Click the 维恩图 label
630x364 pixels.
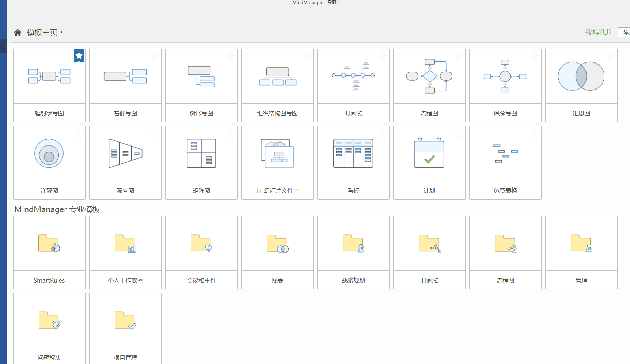pos(581,114)
